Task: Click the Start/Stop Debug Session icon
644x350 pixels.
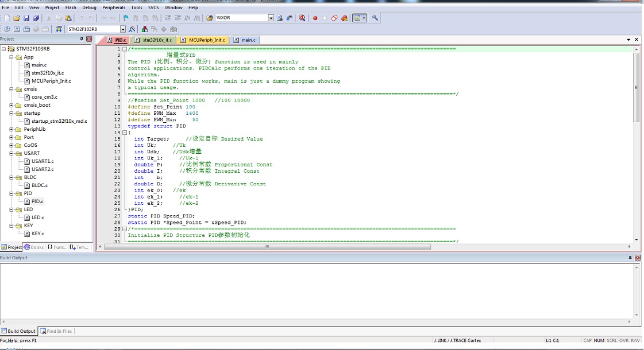Action: click(302, 18)
